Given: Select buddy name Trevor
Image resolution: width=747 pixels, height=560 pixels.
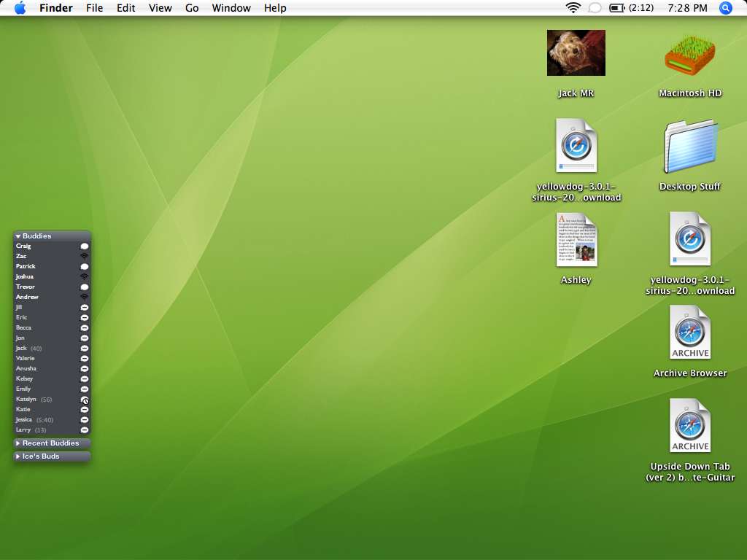Looking at the screenshot, I should click(x=26, y=287).
